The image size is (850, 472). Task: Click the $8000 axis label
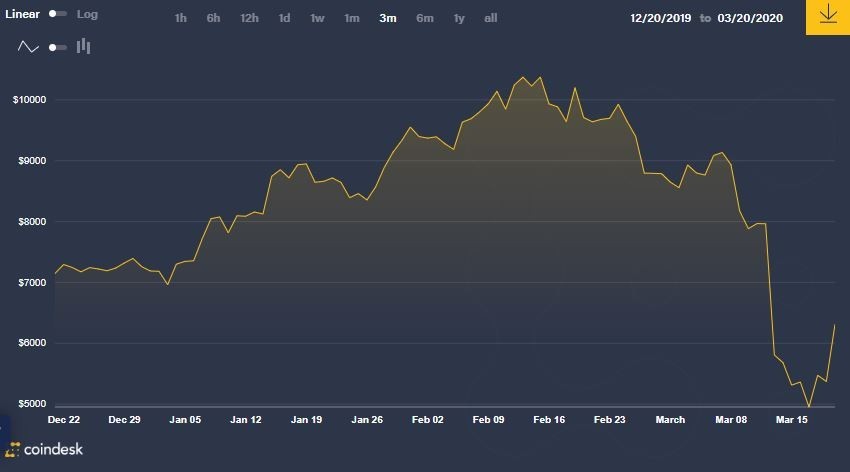pyautogui.click(x=32, y=222)
